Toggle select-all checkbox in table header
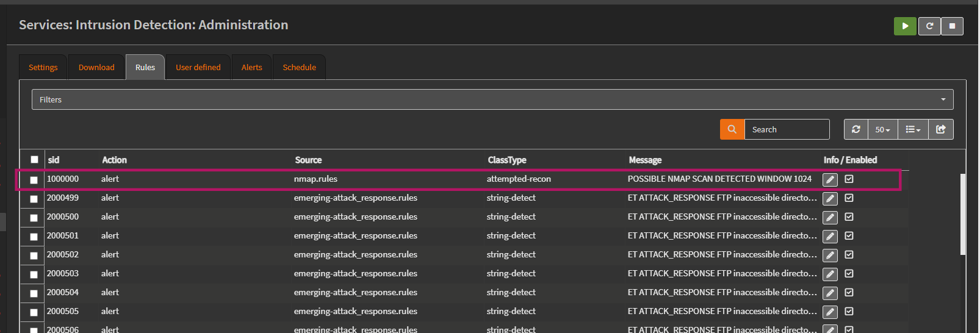Screen dimensions: 980x333 [x=34, y=160]
